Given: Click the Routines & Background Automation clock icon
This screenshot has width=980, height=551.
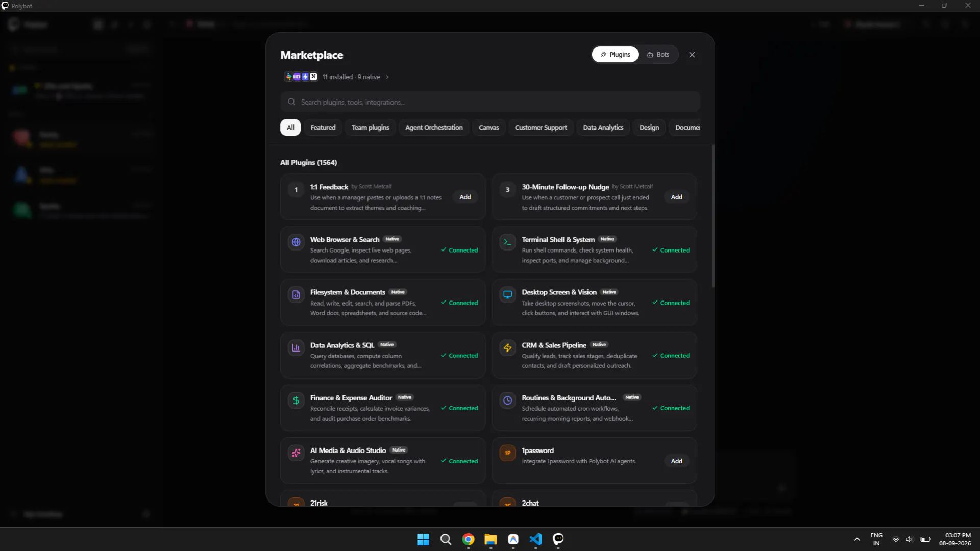Looking at the screenshot, I should pos(507,400).
